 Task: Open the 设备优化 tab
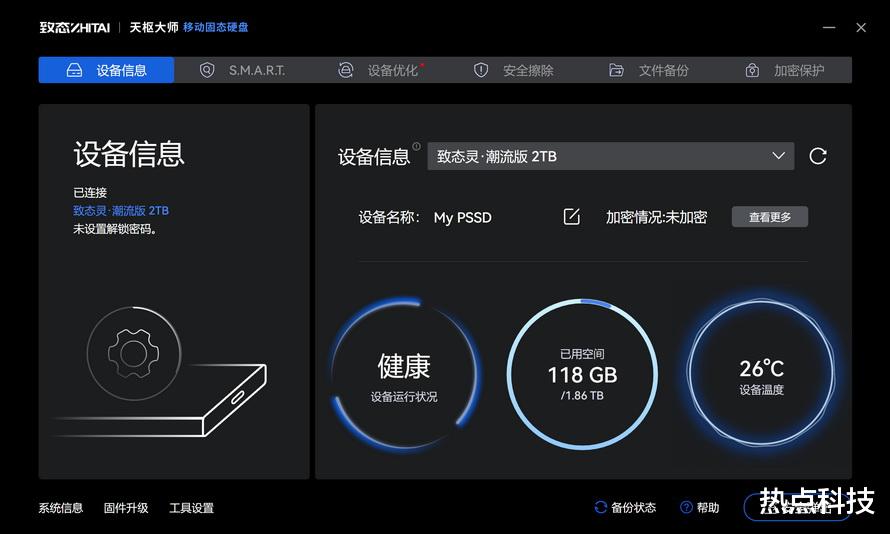tap(377, 70)
